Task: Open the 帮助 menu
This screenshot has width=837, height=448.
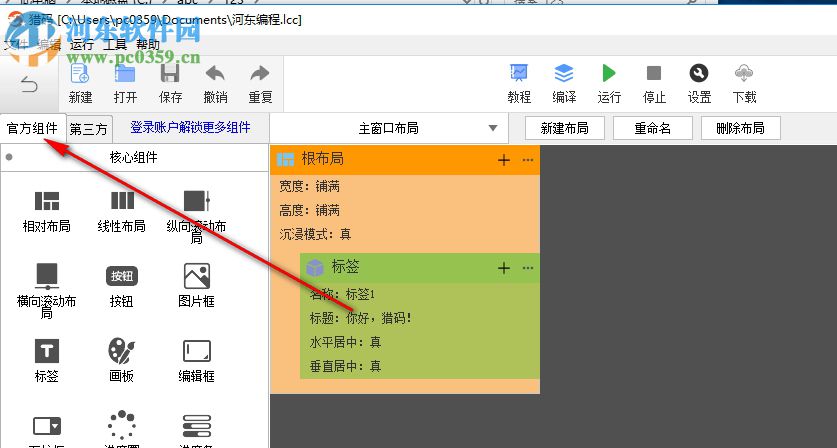Action: click(148, 45)
